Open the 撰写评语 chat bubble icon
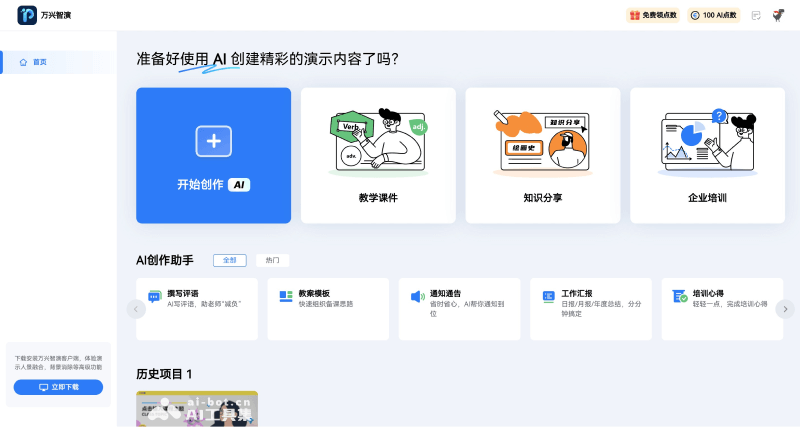This screenshot has width=800, height=427. 154,297
